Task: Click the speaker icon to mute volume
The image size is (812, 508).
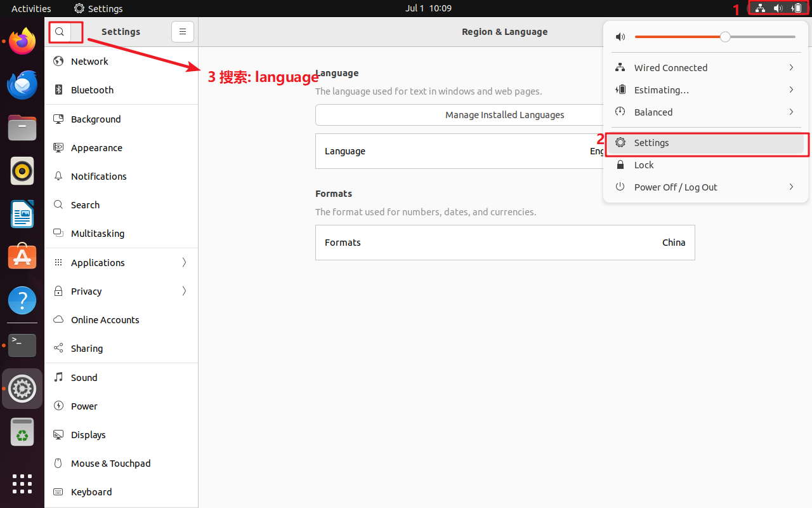Action: point(620,37)
